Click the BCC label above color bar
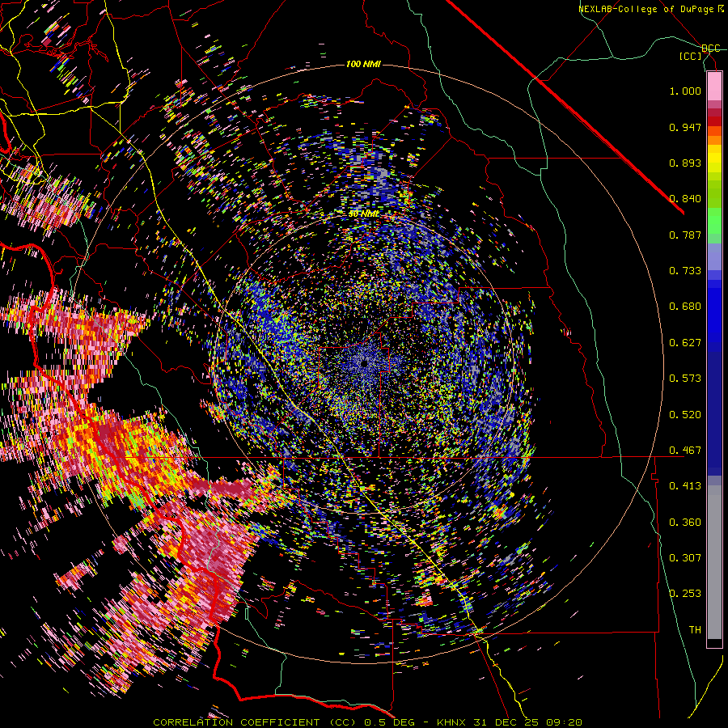This screenshot has height=728, width=728. click(x=711, y=49)
